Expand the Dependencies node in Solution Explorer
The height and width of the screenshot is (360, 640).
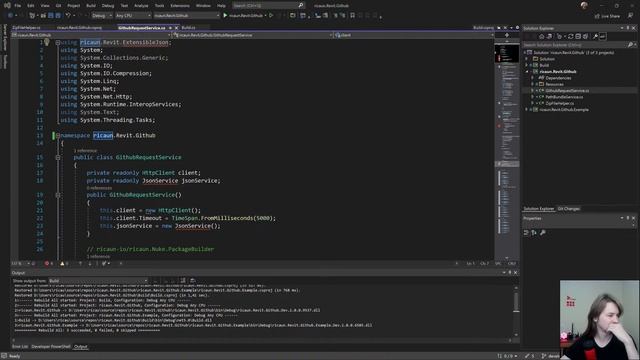pos(532,78)
